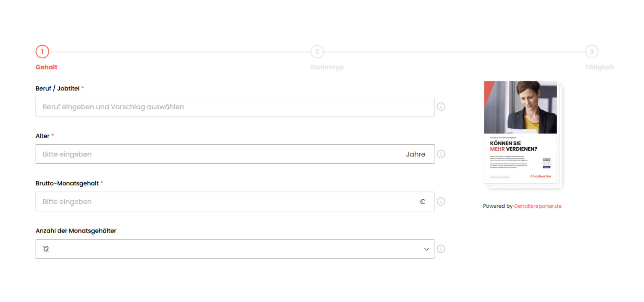Click the Beruf / Jobtitel field label
644x302 pixels.
pyautogui.click(x=57, y=88)
